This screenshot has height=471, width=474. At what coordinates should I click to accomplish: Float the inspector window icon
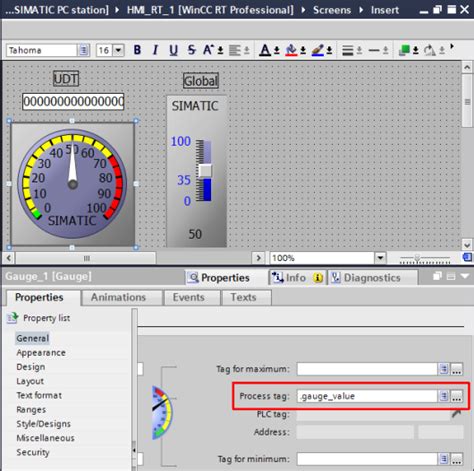pos(437,276)
